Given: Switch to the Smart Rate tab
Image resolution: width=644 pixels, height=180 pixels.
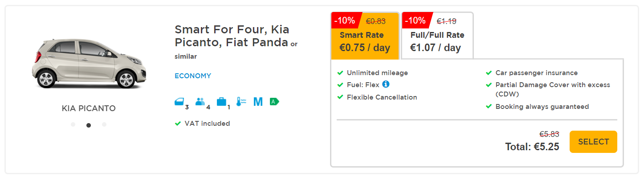Looking at the screenshot, I should point(365,41).
